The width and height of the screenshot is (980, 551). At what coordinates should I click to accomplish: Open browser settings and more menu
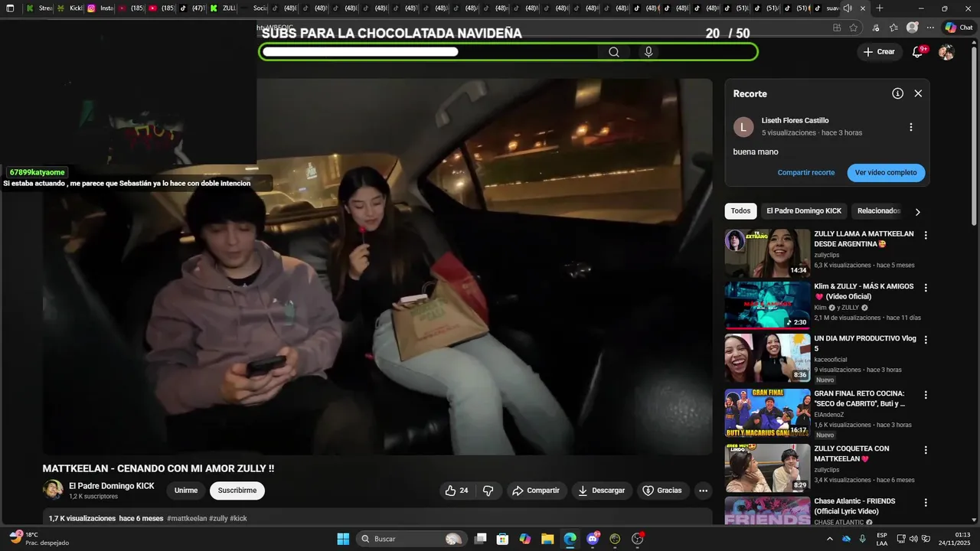pyautogui.click(x=931, y=28)
